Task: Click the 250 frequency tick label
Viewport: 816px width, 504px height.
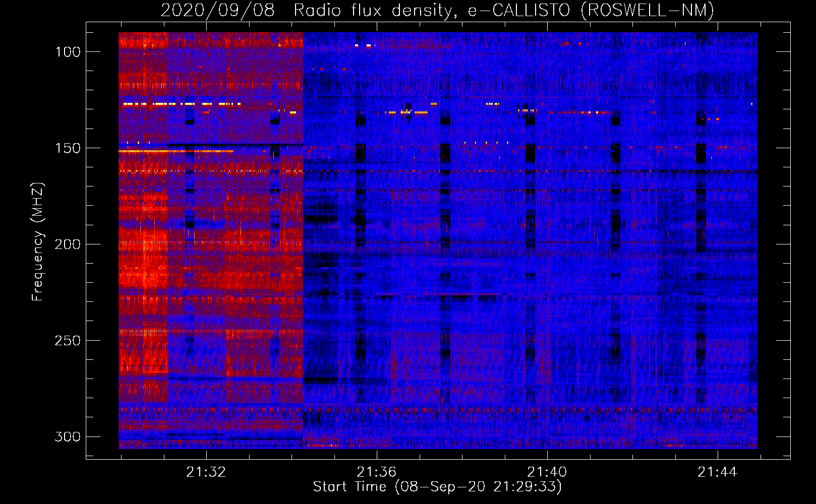Action: [68, 341]
